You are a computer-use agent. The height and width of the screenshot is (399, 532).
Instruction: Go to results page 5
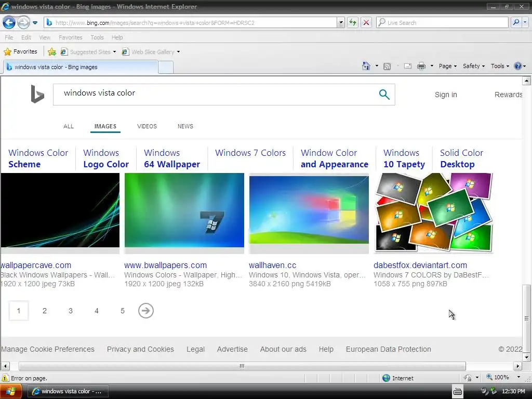pos(123,311)
